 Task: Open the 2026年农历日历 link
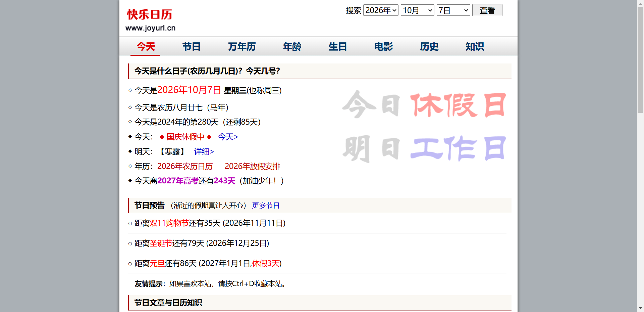(185, 166)
